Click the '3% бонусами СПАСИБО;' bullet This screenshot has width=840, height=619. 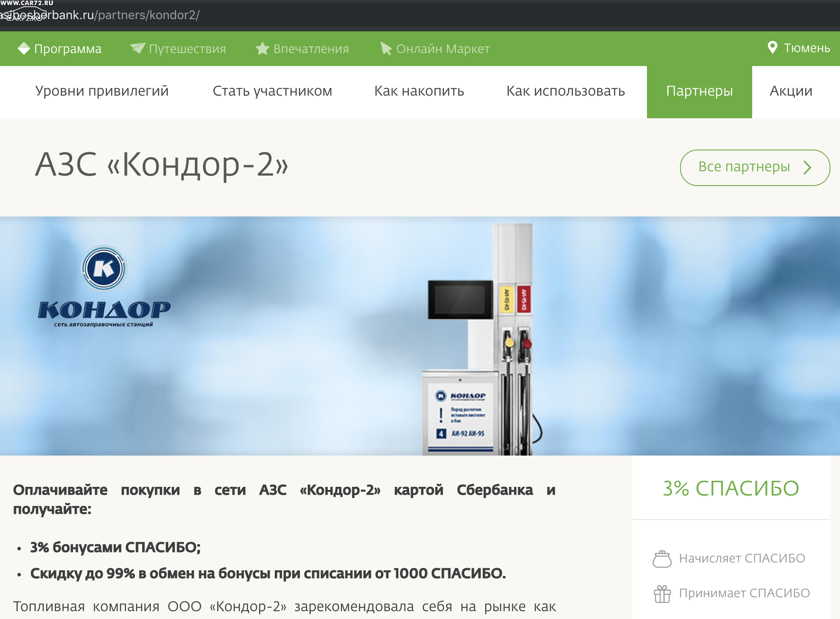(x=115, y=547)
